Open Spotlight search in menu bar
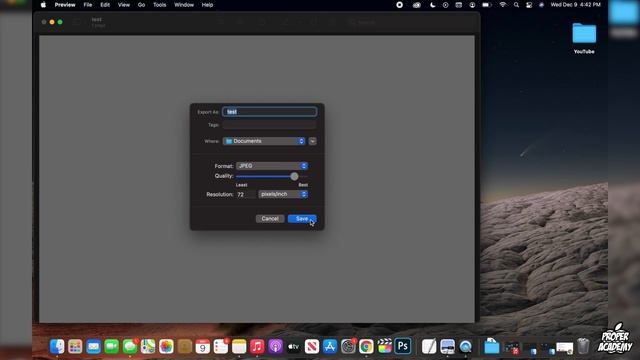 point(516,5)
